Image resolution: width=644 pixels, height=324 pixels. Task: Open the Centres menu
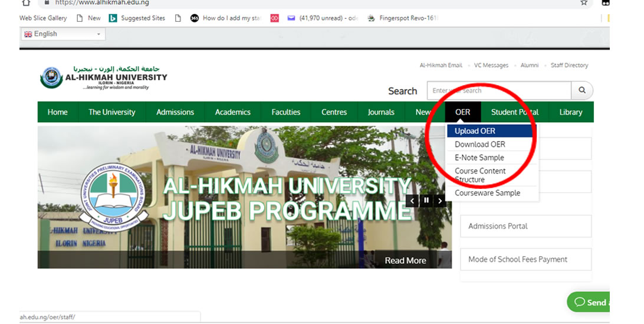[334, 112]
